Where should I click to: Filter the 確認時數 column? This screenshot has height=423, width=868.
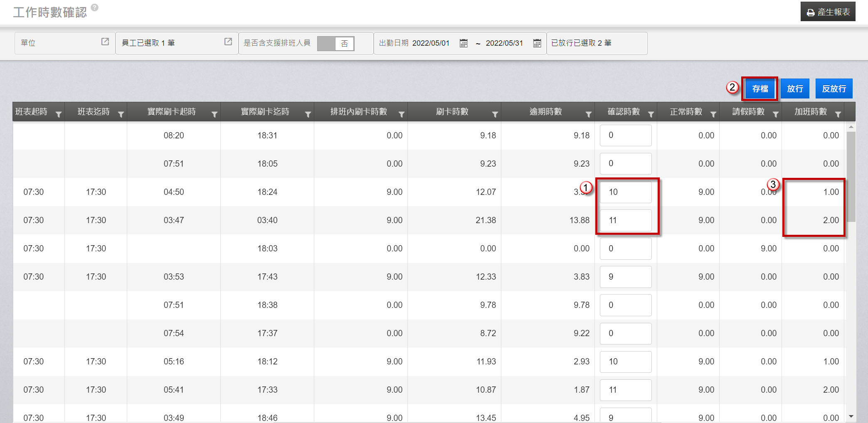coord(651,114)
